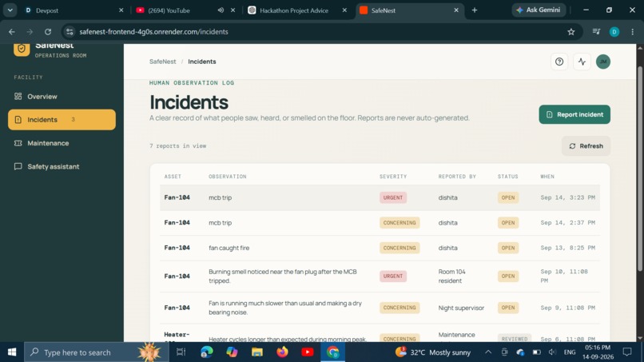Select the Fan-104 row from 3:23 PM
The image size is (644, 362).
pyautogui.click(x=380, y=197)
